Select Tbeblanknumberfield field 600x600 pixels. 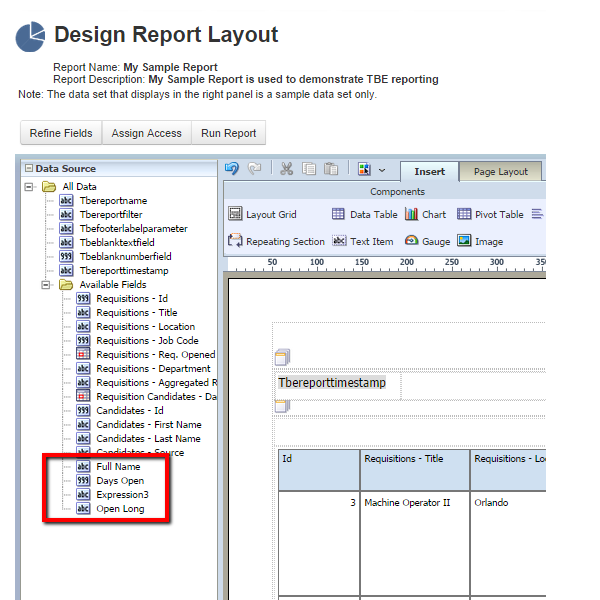click(115, 256)
